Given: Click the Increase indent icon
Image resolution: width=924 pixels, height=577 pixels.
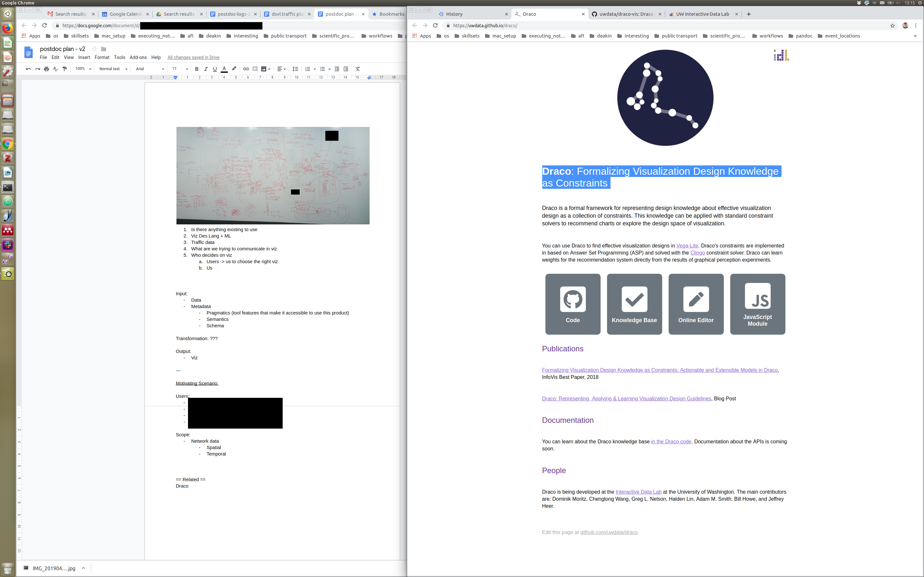Looking at the screenshot, I should coord(346,69).
